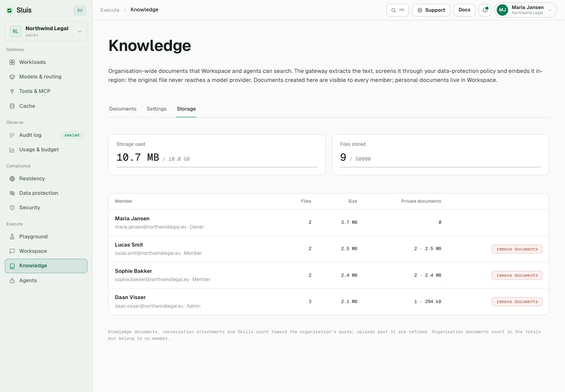
Task: Click the search magnifier button
Action: [x=397, y=10]
